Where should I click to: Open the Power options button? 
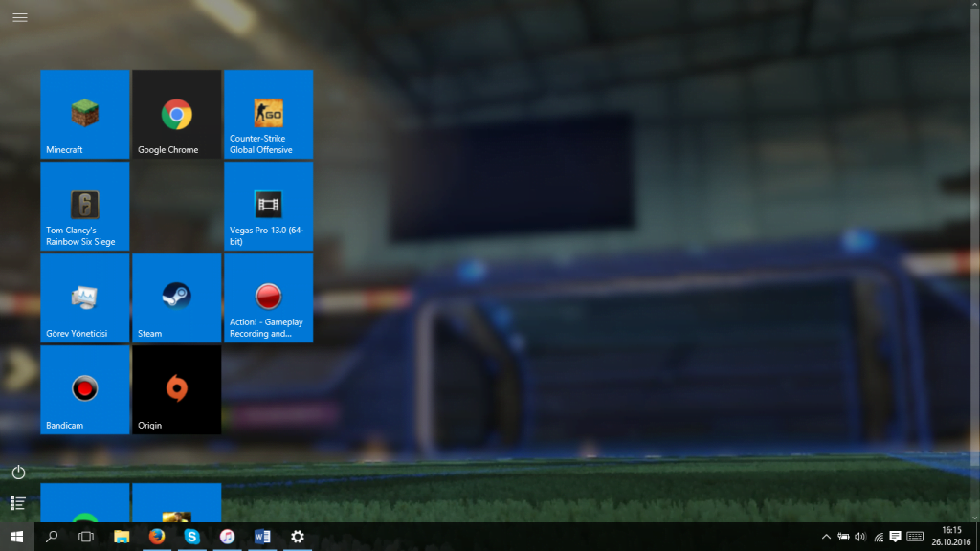(18, 473)
